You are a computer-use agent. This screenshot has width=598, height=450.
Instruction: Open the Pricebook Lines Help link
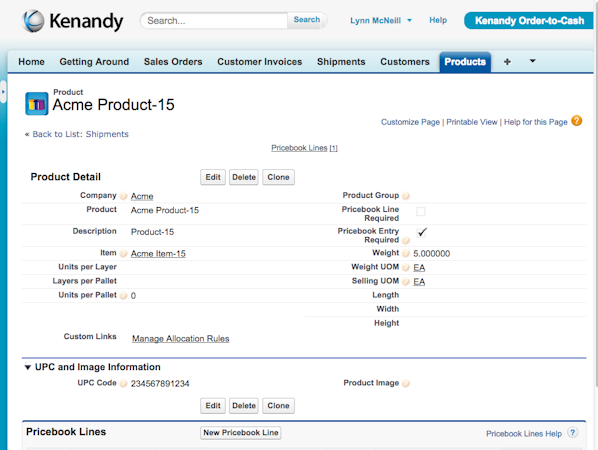click(524, 434)
